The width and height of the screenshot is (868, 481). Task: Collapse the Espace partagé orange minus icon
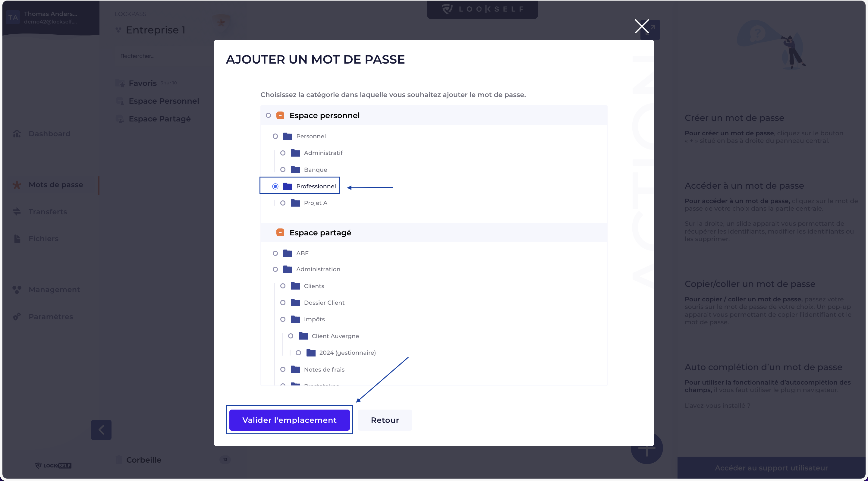280,232
